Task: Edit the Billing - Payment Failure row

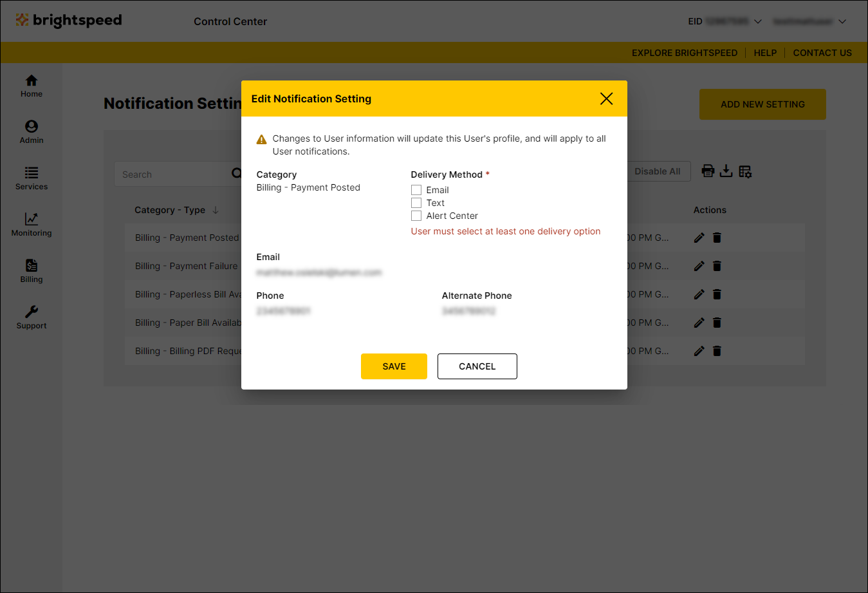Action: (699, 266)
